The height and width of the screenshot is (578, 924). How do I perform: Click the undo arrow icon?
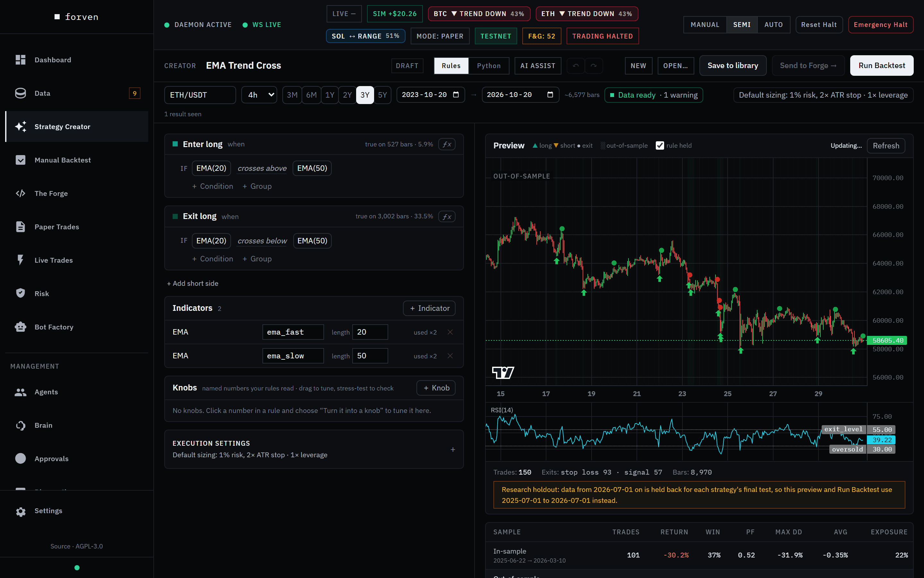[x=576, y=66]
